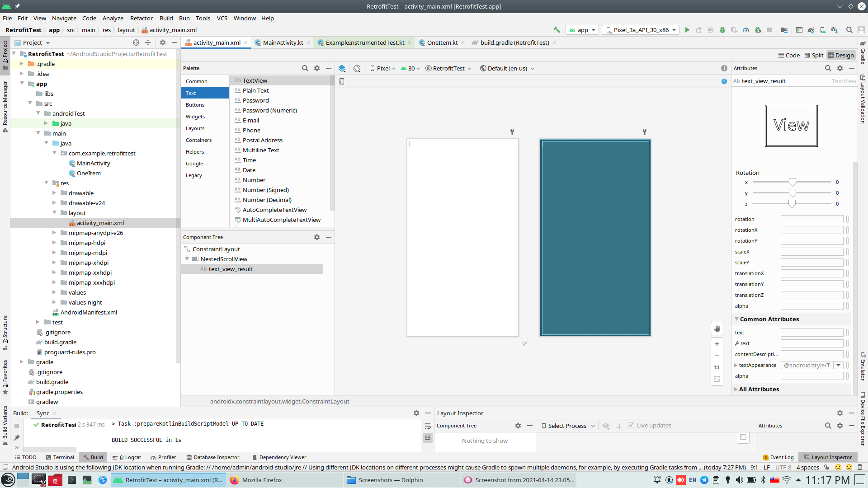Screen dimensions: 868x488
Task: Select design surface layers icon
Action: click(x=342, y=68)
